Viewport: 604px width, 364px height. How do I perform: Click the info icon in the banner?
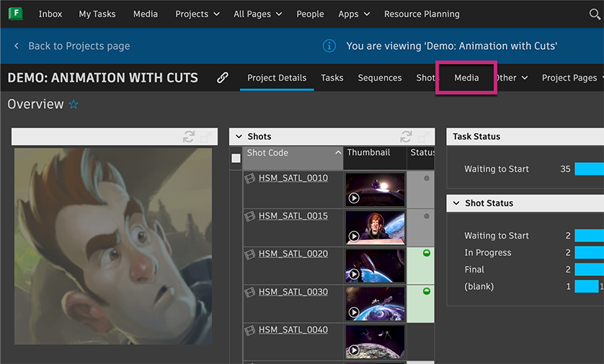(329, 46)
